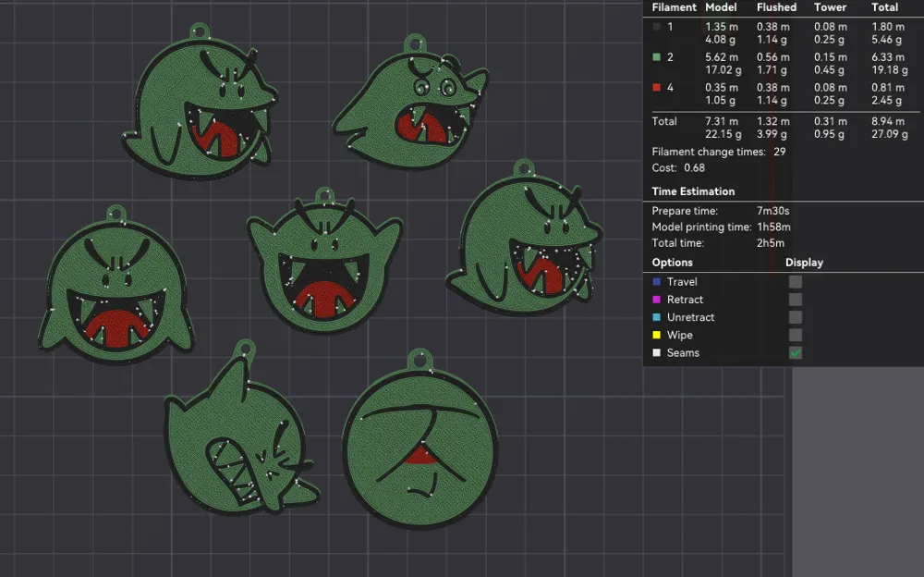Enable the Unretract display checkbox

point(795,317)
